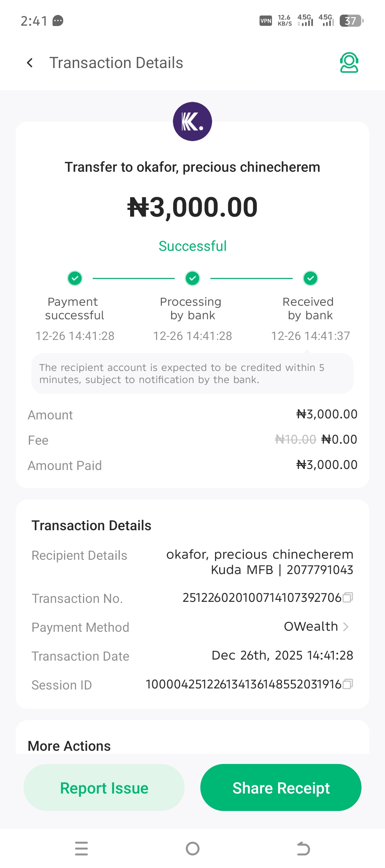Expand the OWealth payment method chevron

[345, 626]
